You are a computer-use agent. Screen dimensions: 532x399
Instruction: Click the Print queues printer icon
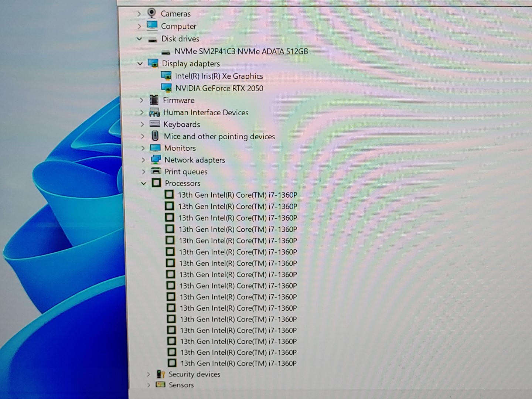(156, 171)
